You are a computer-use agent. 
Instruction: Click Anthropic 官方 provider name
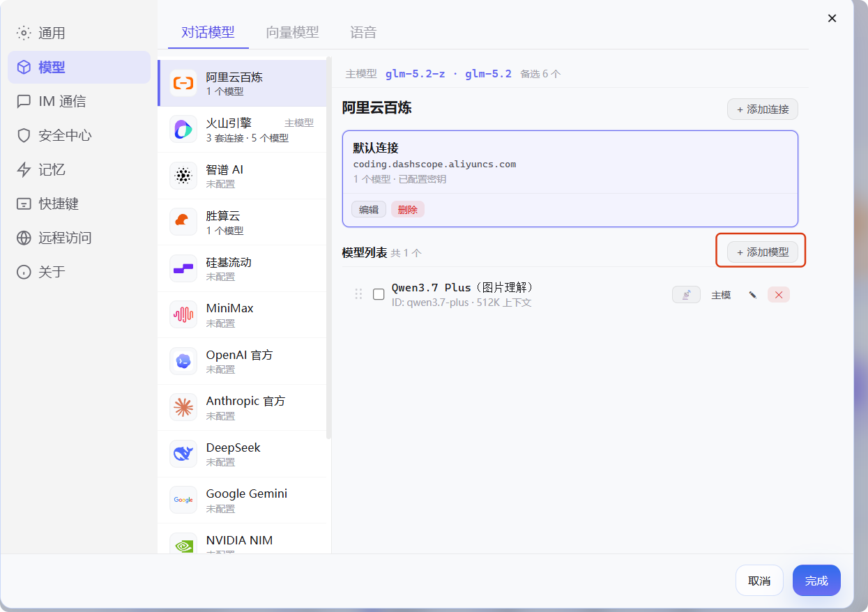(245, 401)
